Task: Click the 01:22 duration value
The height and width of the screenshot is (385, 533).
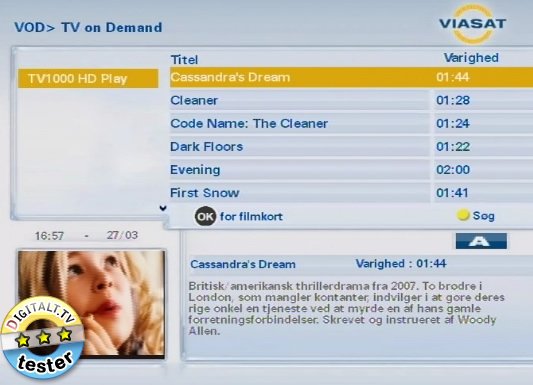Action: [453, 146]
